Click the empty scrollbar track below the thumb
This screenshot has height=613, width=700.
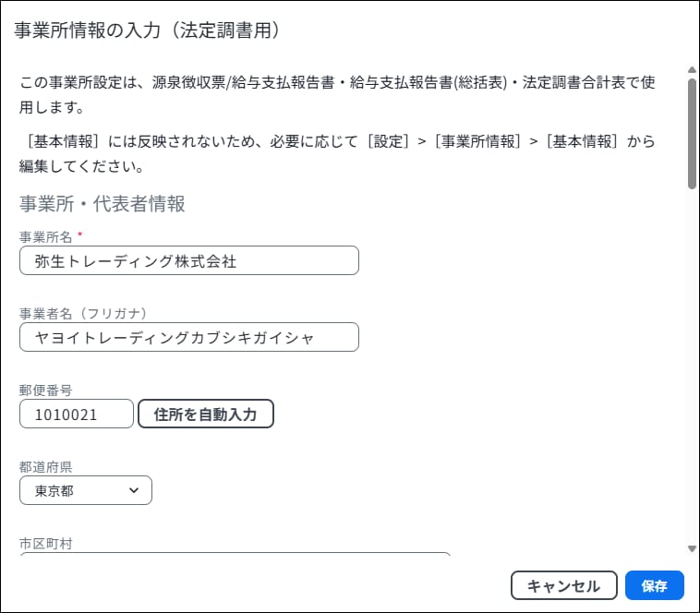pos(692,369)
